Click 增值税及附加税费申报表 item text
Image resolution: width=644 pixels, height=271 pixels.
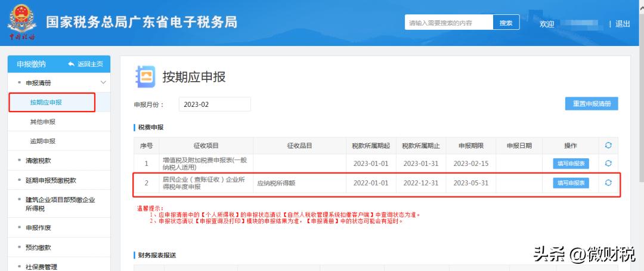tap(205, 164)
